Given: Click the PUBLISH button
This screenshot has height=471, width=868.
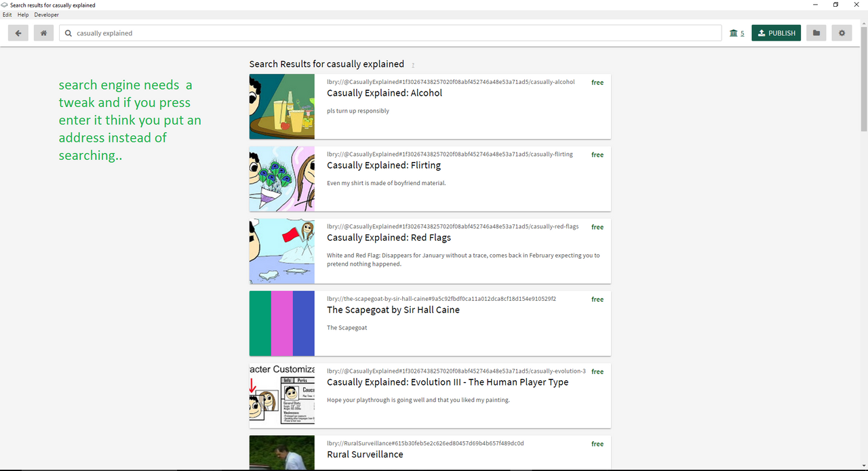Looking at the screenshot, I should coord(776,33).
